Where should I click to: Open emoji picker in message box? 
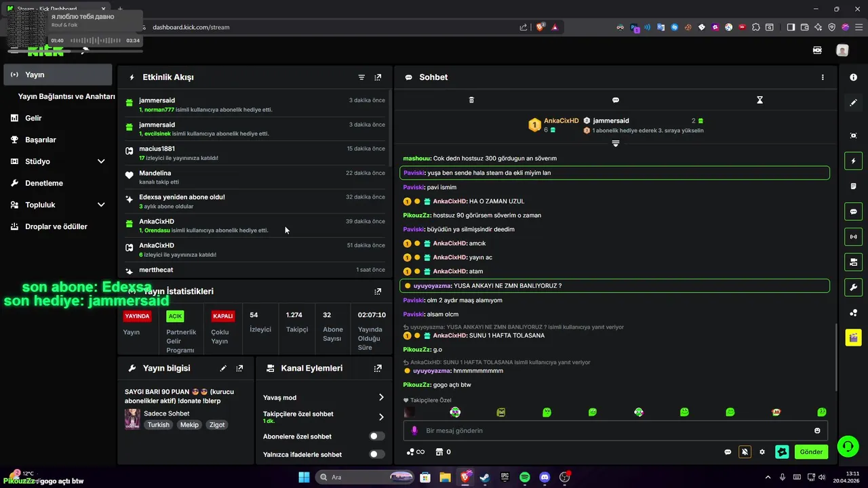point(817,430)
